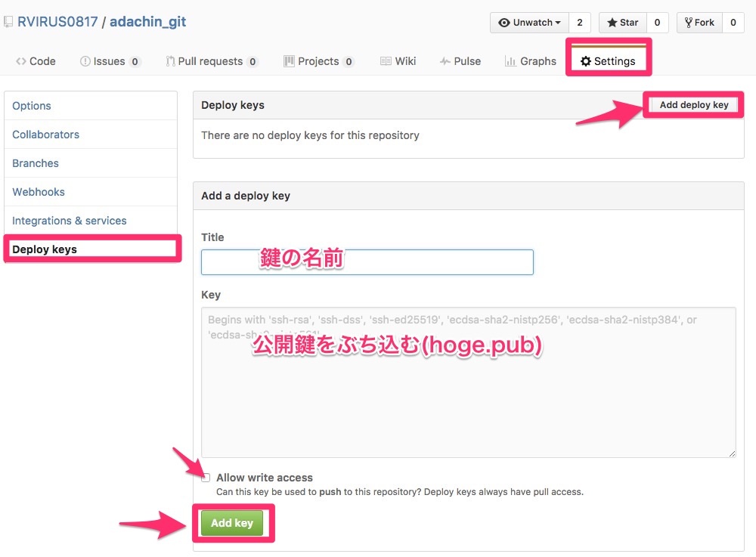Click the green Add key button
The height and width of the screenshot is (557, 756).
click(x=232, y=523)
